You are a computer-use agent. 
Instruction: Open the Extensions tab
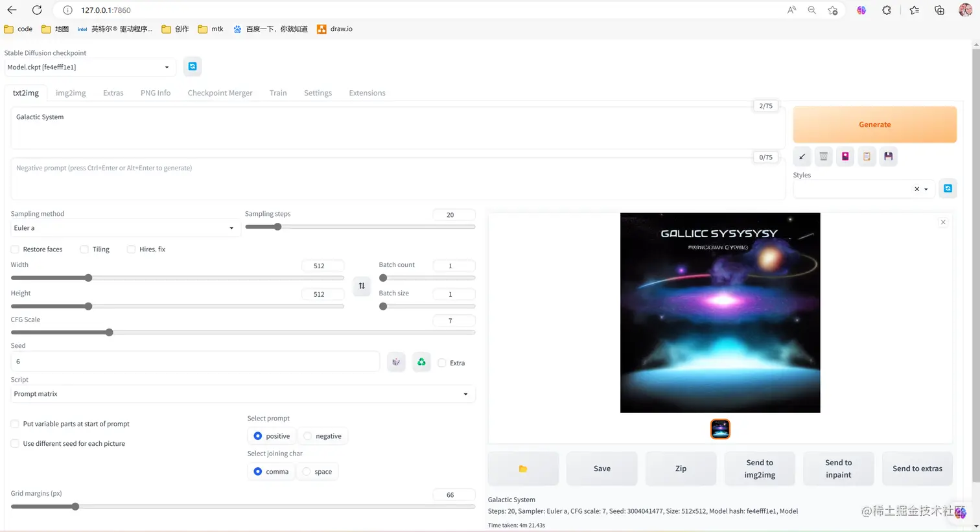tap(367, 93)
